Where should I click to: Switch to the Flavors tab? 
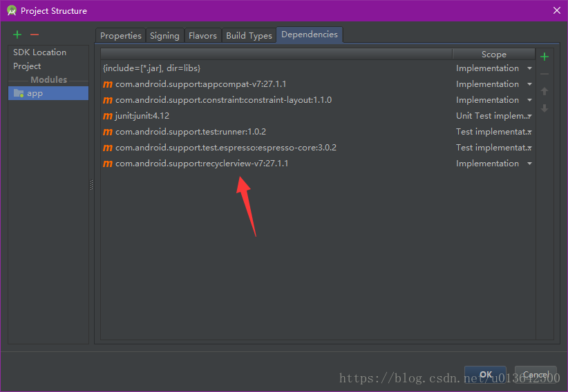coord(203,36)
